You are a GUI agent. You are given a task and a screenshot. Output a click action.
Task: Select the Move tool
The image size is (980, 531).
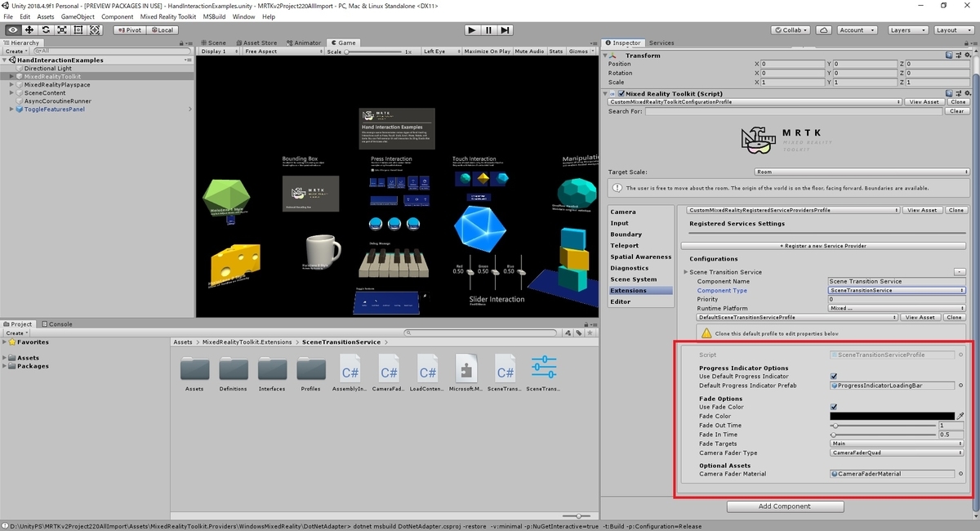click(29, 29)
